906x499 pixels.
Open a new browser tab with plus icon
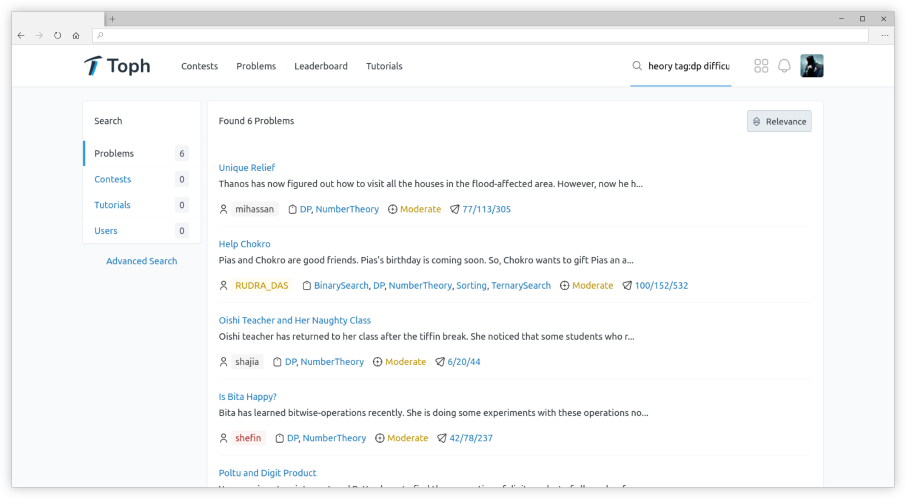tap(112, 19)
